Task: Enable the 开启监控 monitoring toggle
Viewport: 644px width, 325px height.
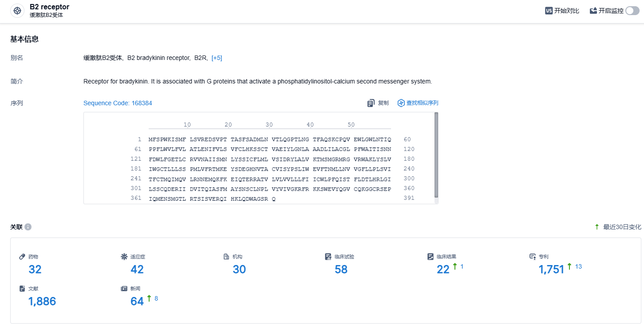Action: (x=632, y=11)
